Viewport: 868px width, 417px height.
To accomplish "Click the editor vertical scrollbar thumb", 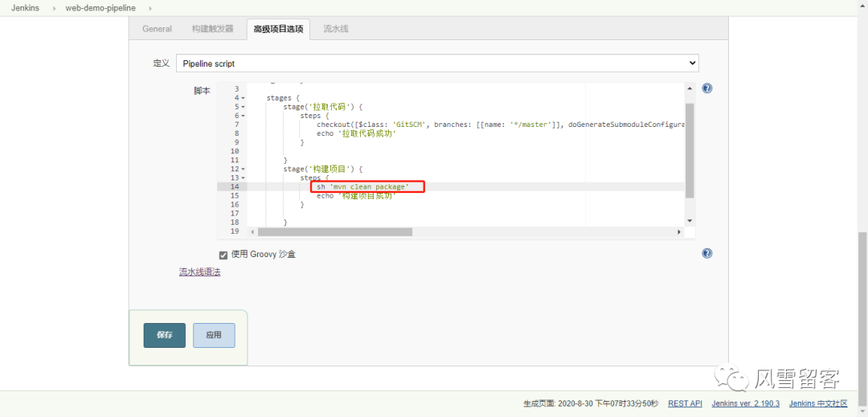I will click(x=690, y=150).
